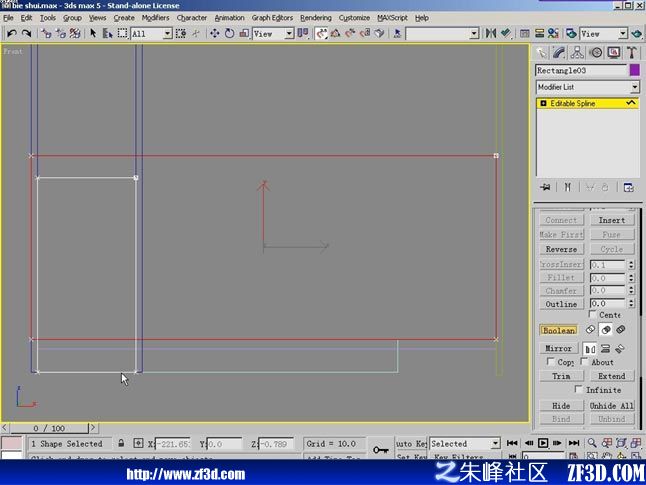Image resolution: width=646 pixels, height=485 pixels.
Task: Toggle the Set Key mode key icon
Action: pos(381,449)
